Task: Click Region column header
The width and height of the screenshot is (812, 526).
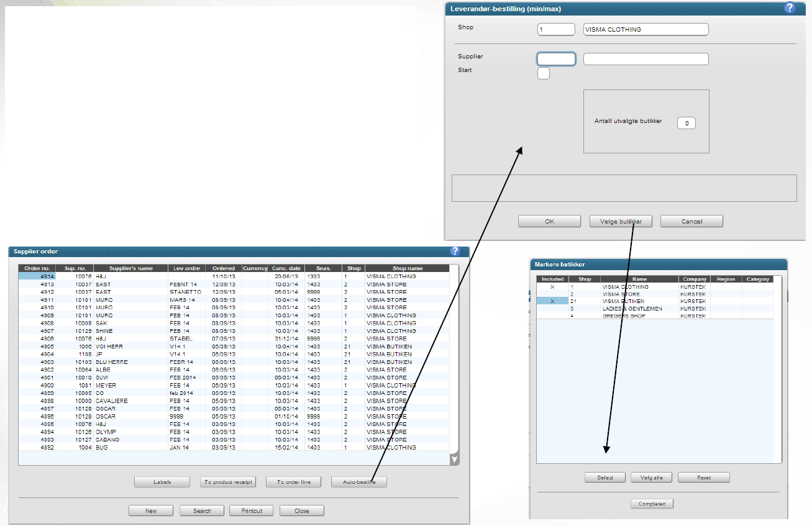Action: tap(726, 279)
